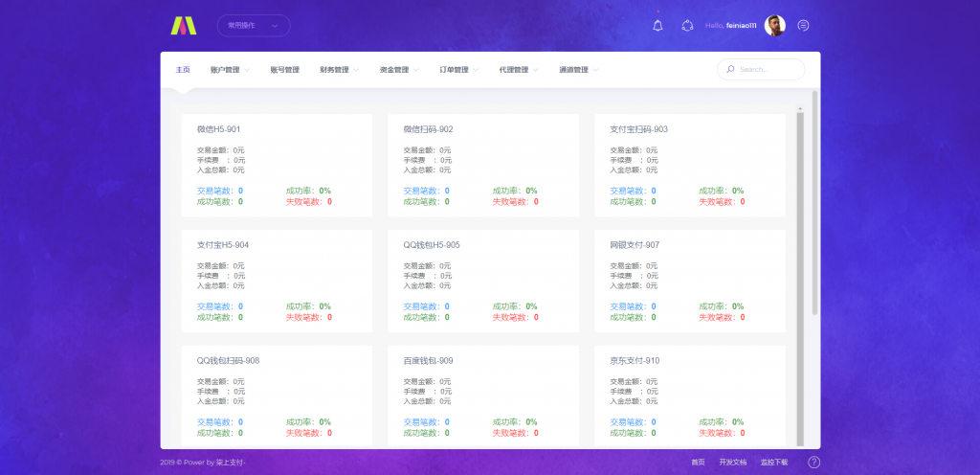Open the 资金管理 menu
This screenshot has height=475, width=980.
click(x=398, y=70)
